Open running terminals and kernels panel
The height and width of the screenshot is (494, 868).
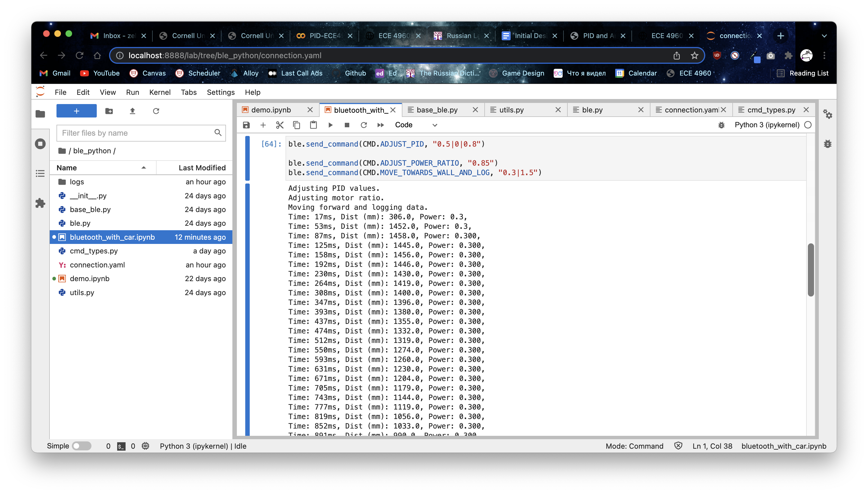tap(40, 144)
